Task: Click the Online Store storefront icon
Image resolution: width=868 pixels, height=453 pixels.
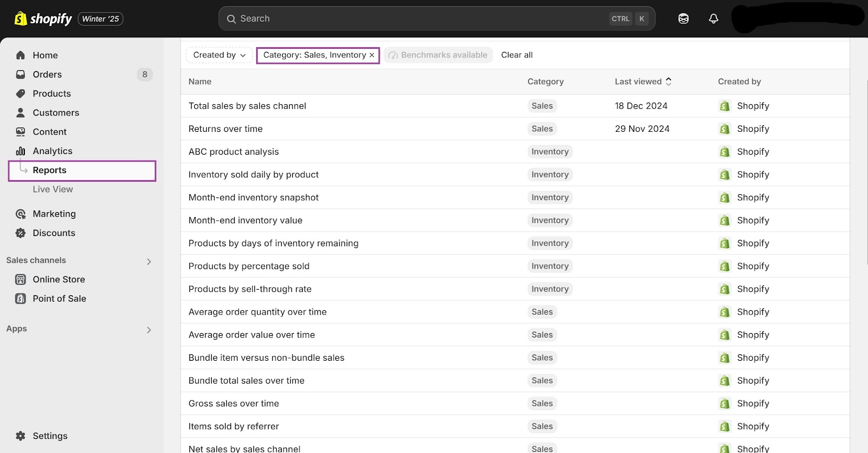Action: tap(21, 279)
